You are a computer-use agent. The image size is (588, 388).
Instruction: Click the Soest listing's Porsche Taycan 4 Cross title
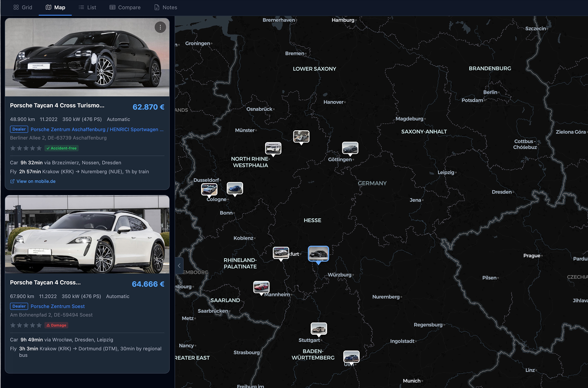[45, 282]
